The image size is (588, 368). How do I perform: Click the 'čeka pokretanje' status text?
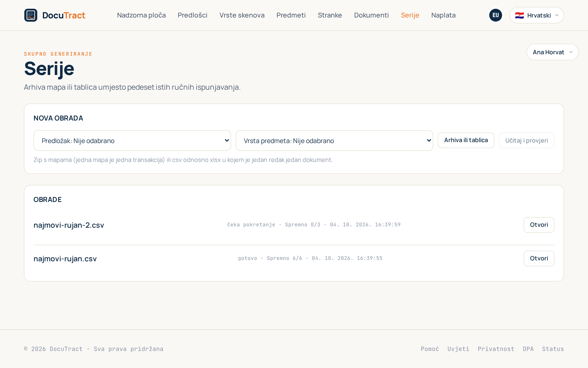coord(251,225)
